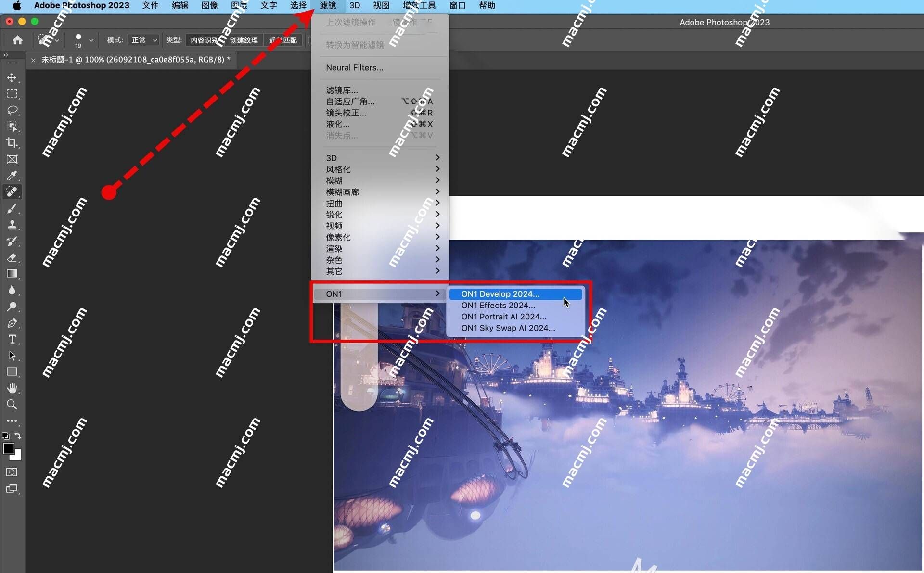
Task: Select the Frame tool
Action: [12, 159]
